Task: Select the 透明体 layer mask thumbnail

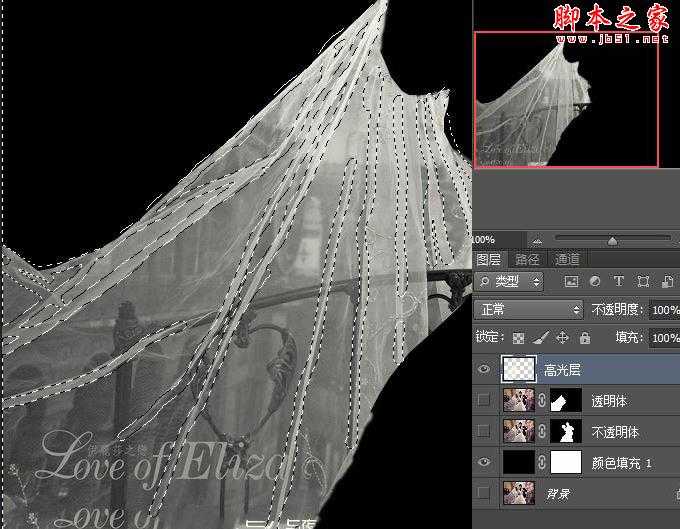Action: (566, 400)
